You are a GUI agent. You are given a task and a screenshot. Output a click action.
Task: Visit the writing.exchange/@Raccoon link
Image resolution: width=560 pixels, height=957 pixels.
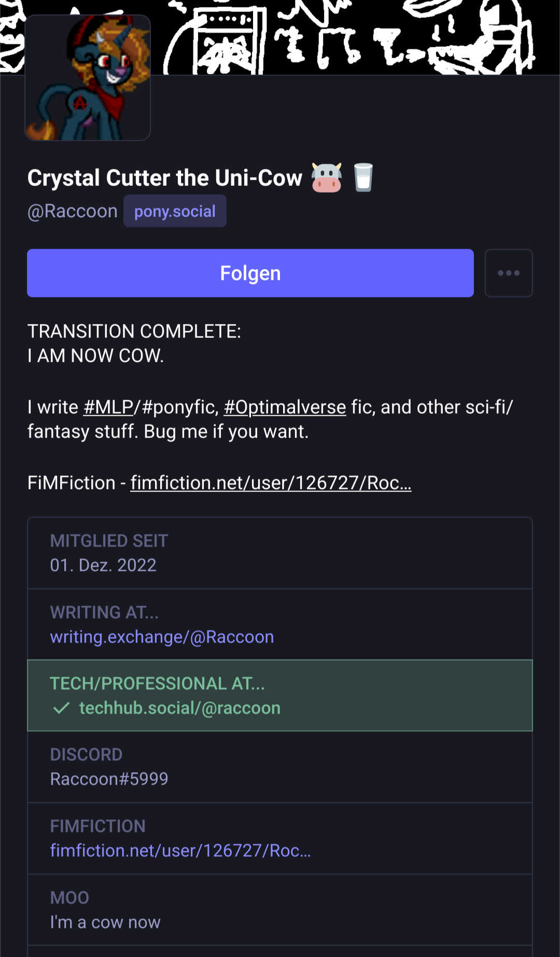click(162, 637)
